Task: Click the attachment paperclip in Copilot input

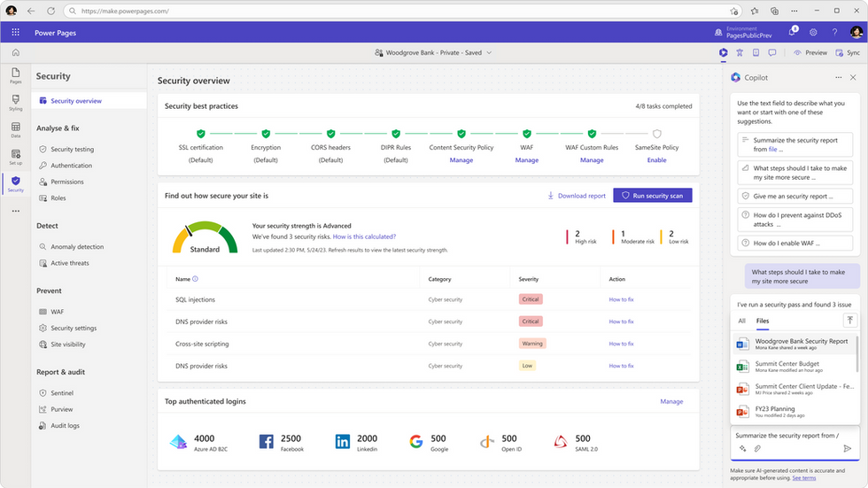Action: click(757, 449)
